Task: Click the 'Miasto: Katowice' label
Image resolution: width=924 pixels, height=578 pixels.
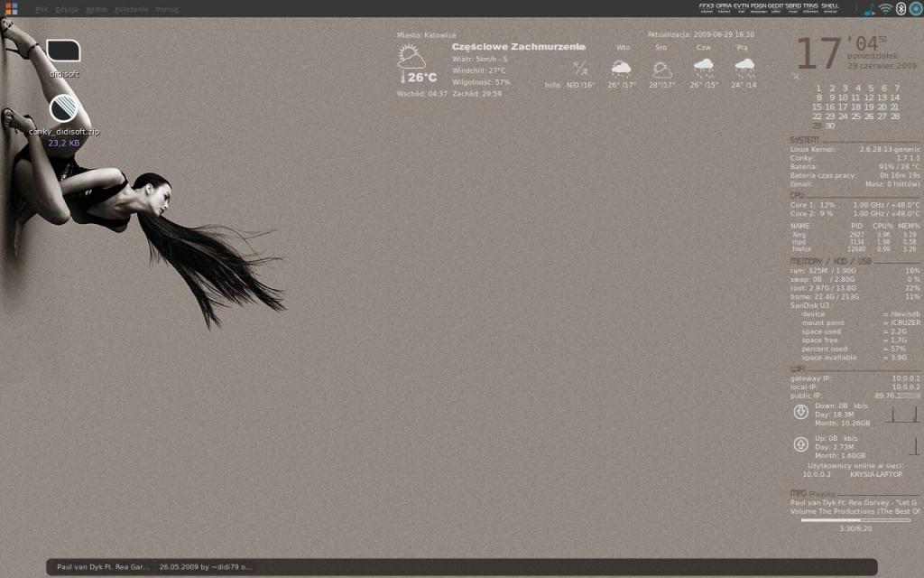Action: [426, 35]
